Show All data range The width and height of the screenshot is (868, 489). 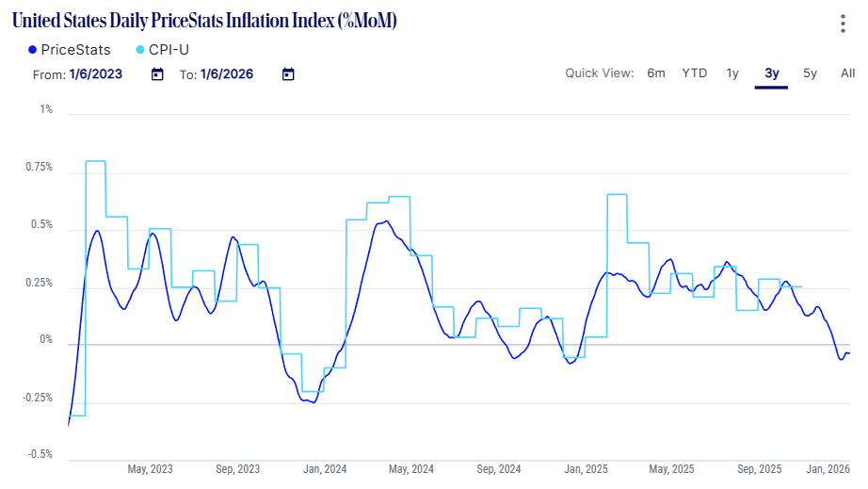tap(847, 73)
